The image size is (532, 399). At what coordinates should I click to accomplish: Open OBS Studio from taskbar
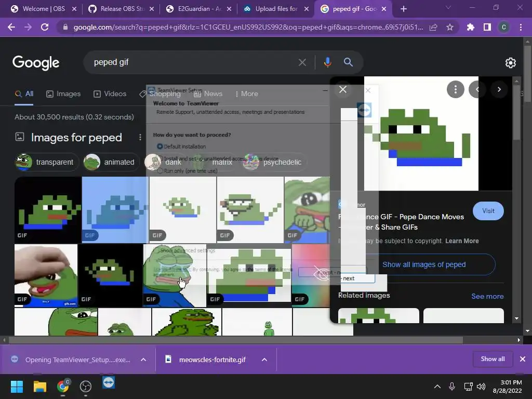pos(86,387)
